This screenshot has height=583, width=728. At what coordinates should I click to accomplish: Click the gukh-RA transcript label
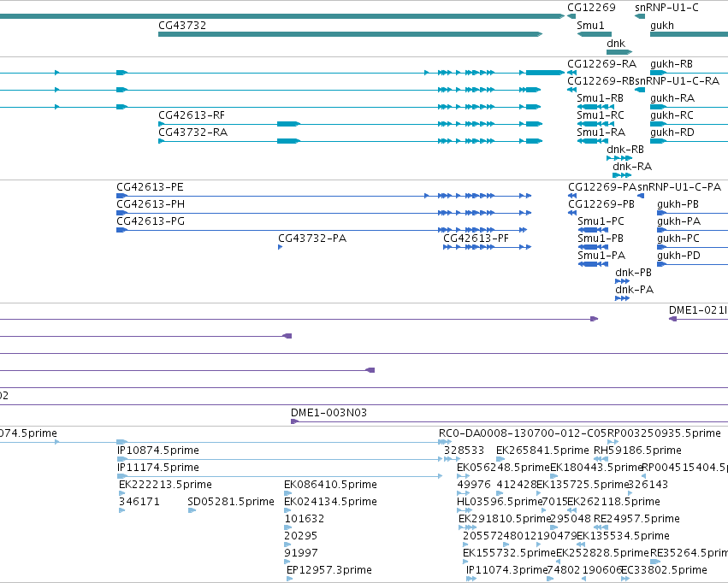[672, 98]
